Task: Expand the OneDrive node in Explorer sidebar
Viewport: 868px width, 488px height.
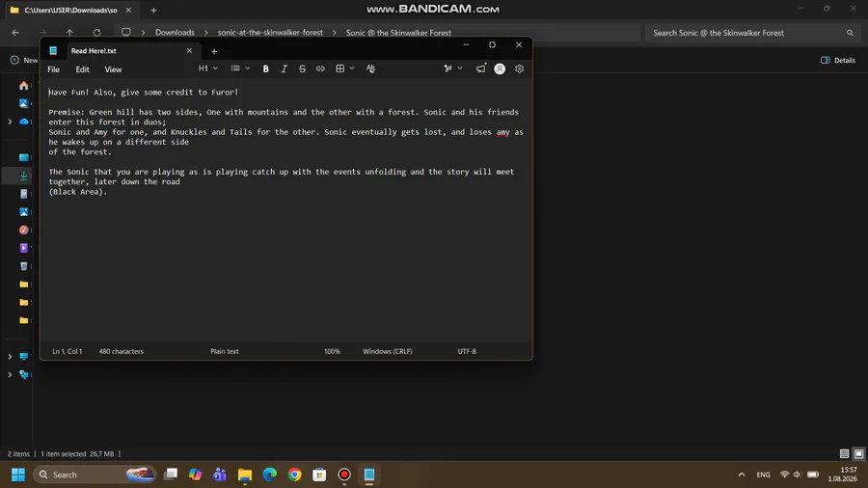Action: (x=10, y=122)
